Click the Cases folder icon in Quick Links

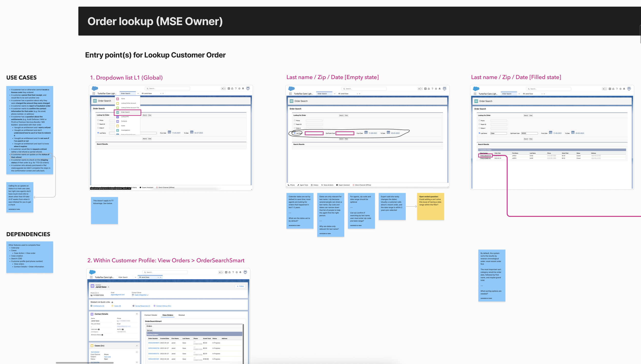(x=112, y=306)
